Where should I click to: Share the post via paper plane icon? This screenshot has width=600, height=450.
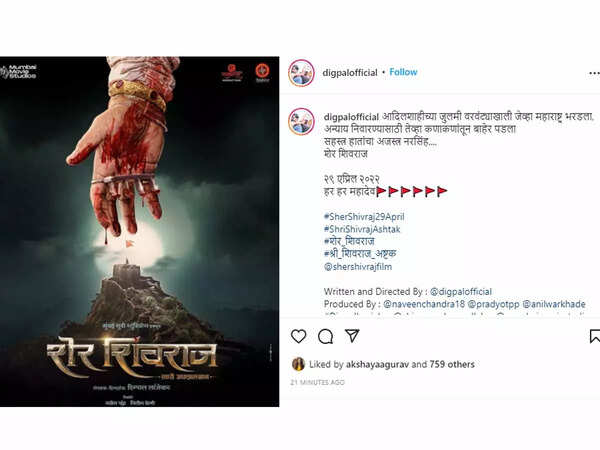pos(352,336)
